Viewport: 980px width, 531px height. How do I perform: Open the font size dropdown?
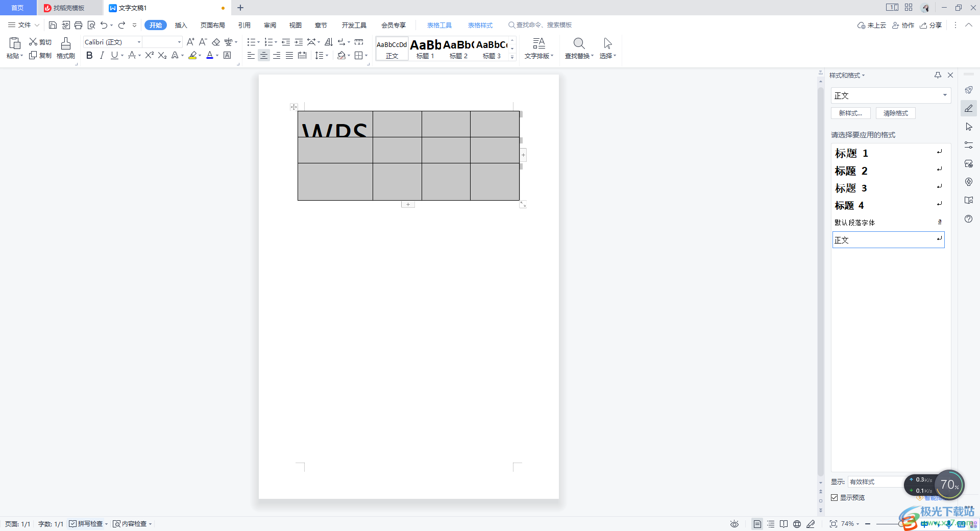click(x=179, y=42)
